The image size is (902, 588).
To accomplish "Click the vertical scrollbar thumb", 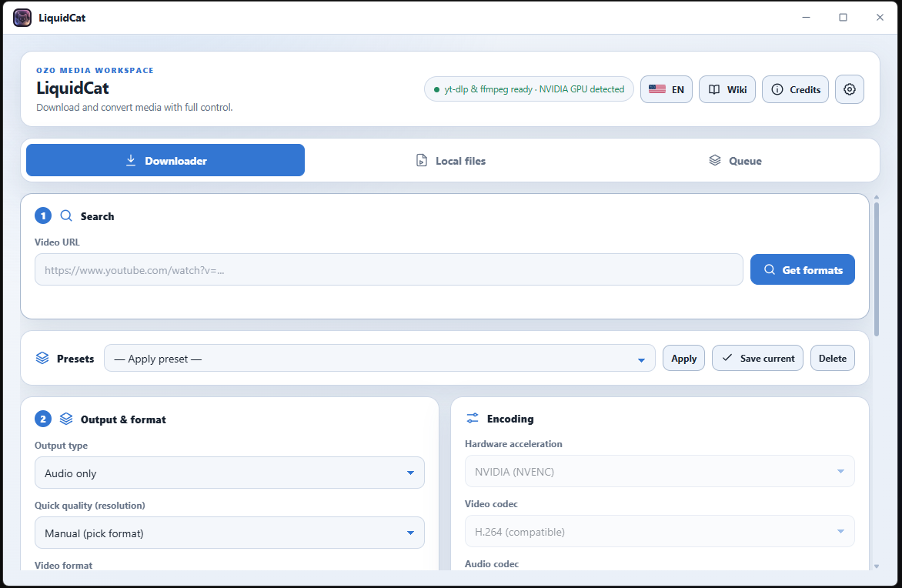I will tap(876, 269).
